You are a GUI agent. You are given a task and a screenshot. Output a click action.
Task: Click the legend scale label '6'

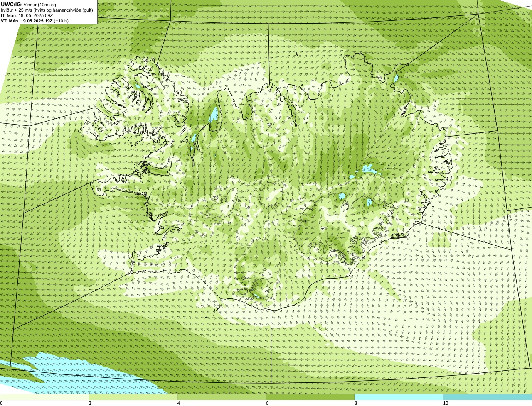[267, 403]
